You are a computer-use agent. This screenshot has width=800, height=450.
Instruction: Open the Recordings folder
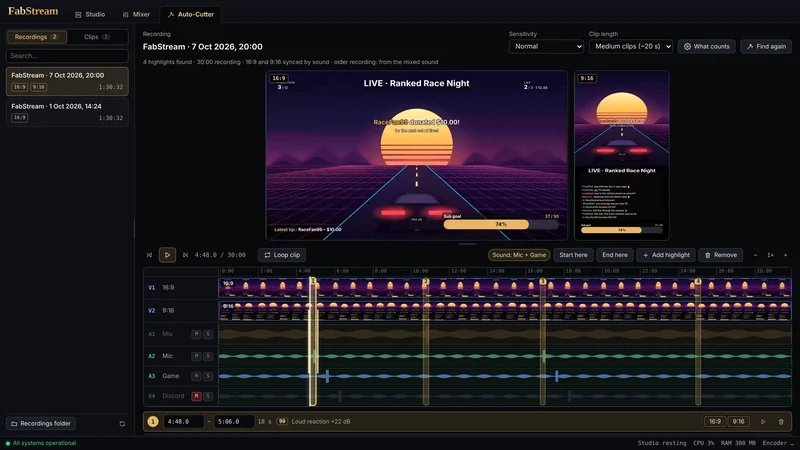pyautogui.click(x=41, y=423)
